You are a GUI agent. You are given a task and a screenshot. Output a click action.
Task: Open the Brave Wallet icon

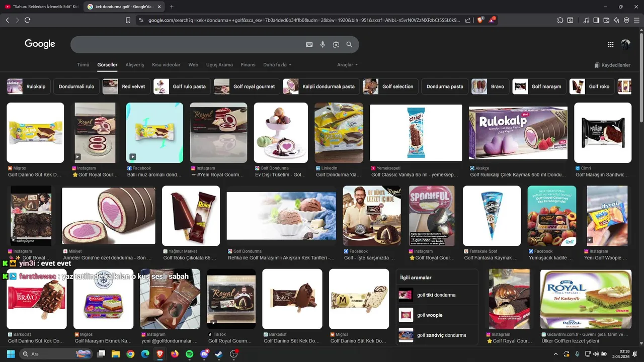point(606,20)
